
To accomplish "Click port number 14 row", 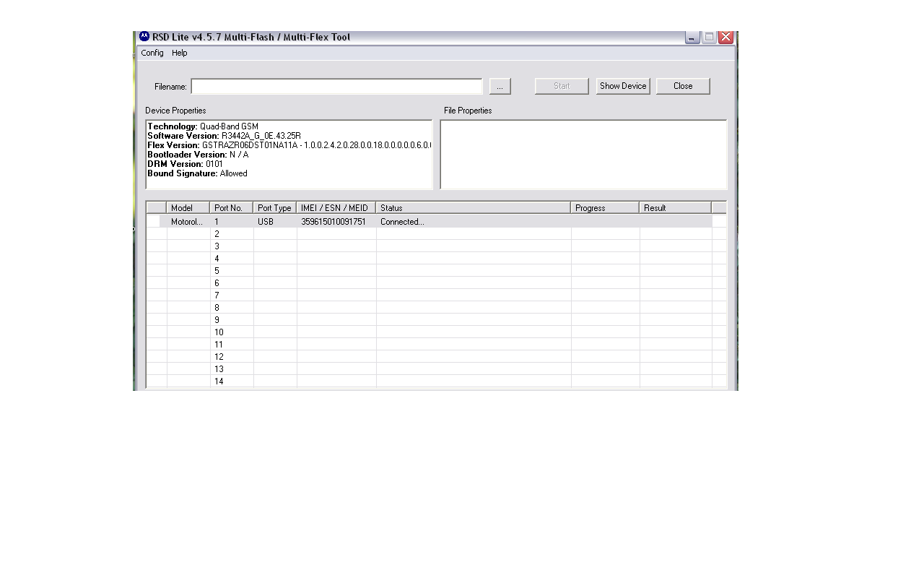I will [x=436, y=381].
